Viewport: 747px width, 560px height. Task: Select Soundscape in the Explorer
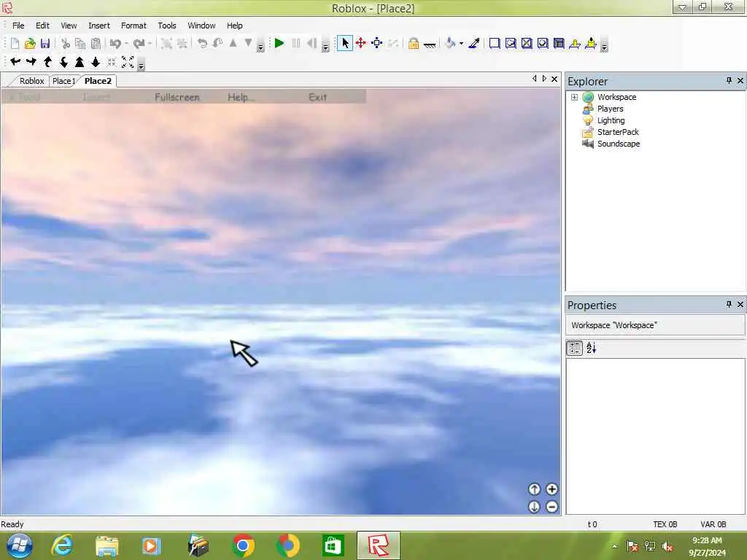pos(619,144)
